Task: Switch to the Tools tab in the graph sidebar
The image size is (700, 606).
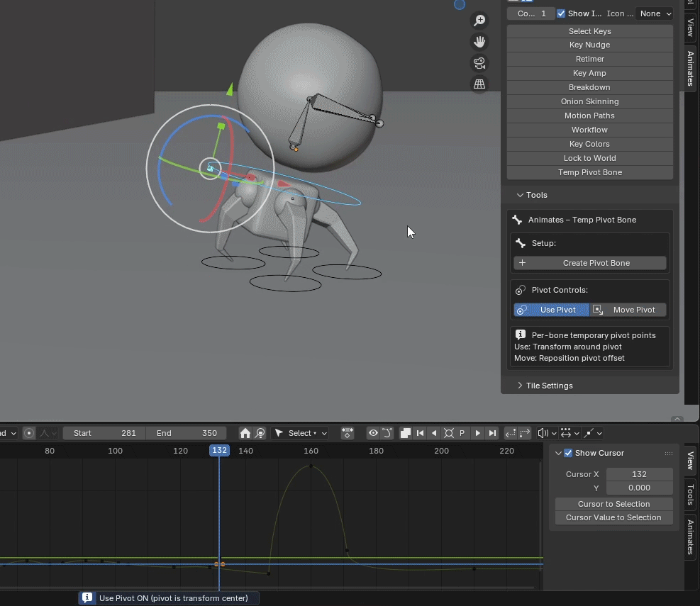Action: (x=691, y=495)
